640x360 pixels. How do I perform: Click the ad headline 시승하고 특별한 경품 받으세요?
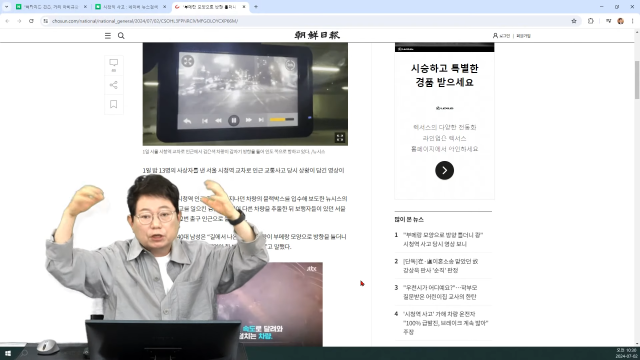pyautogui.click(x=444, y=75)
